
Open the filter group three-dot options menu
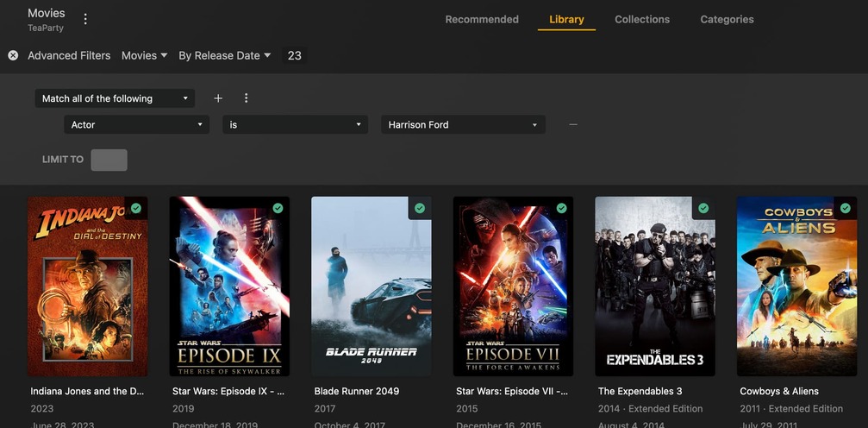tap(247, 98)
